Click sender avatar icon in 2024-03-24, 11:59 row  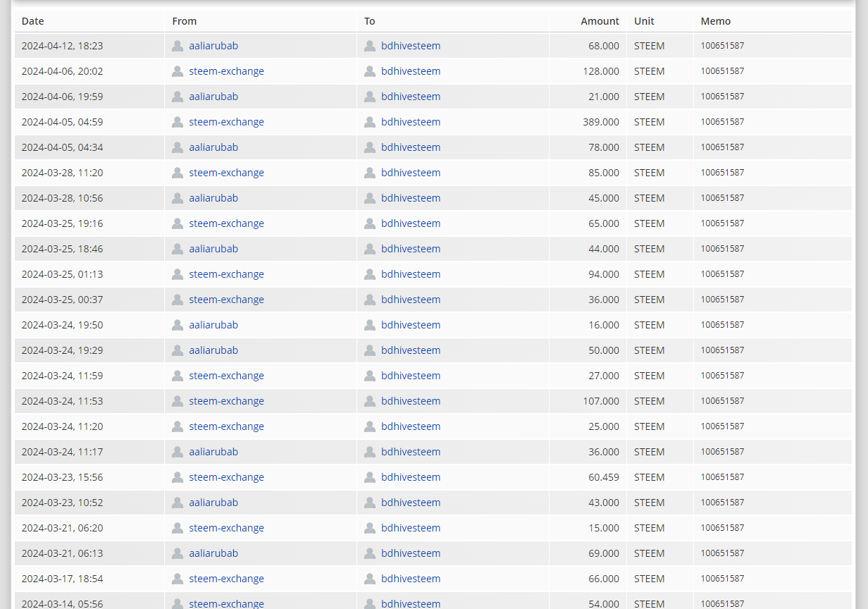[178, 376]
